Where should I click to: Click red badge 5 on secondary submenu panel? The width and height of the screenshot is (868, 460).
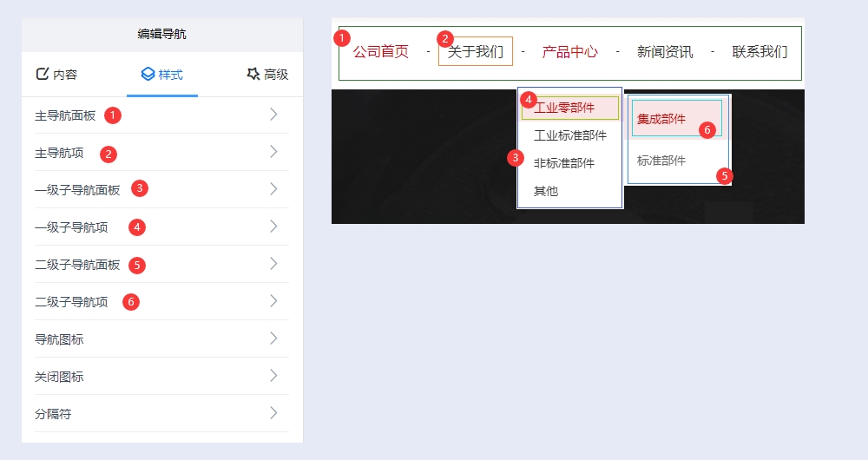coord(725,176)
